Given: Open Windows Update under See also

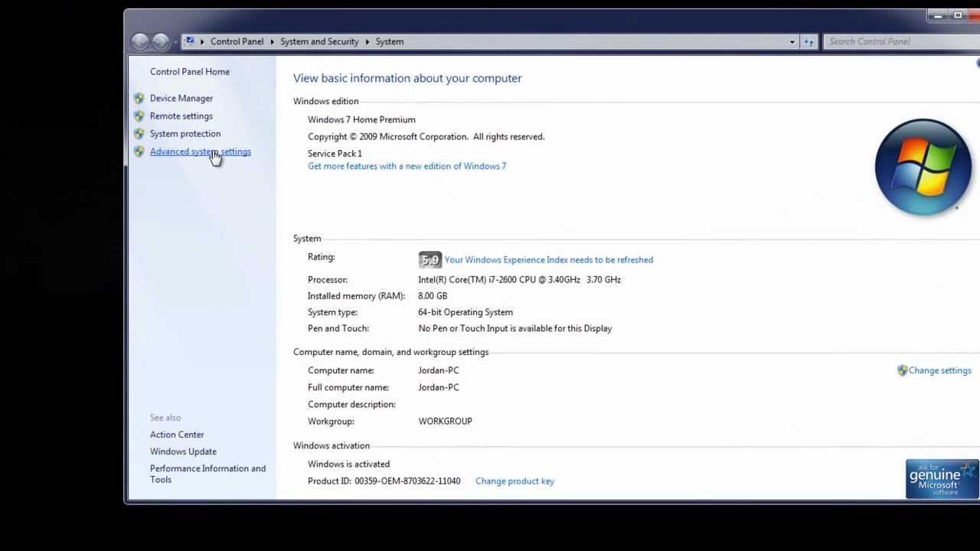Looking at the screenshot, I should 183,452.
